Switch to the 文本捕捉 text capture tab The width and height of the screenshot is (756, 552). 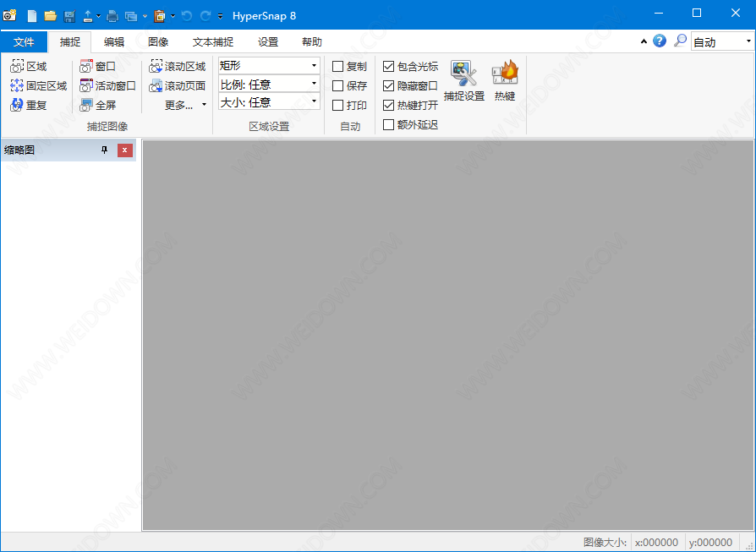tap(213, 42)
